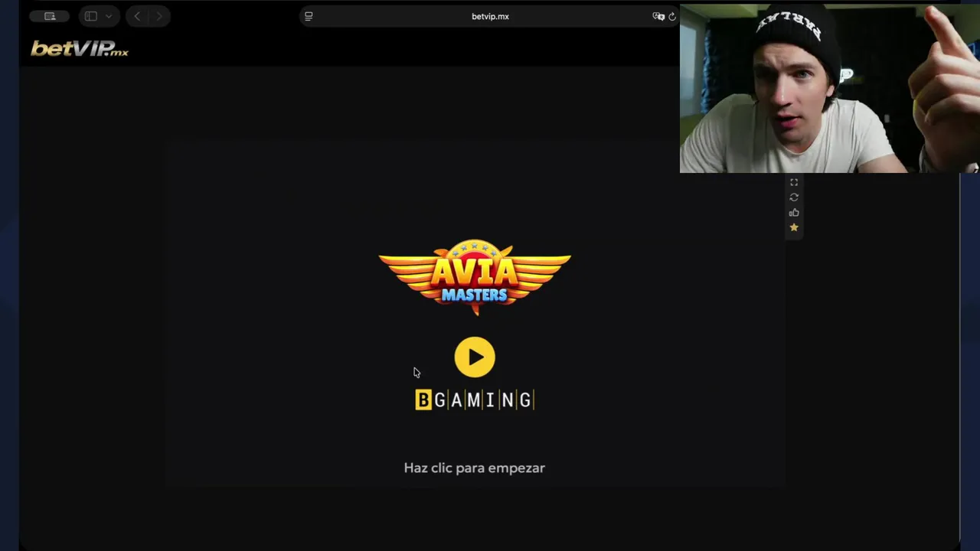Viewport: 980px width, 551px height.
Task: Click the "Haz clic para empezar" text
Action: pos(475,468)
